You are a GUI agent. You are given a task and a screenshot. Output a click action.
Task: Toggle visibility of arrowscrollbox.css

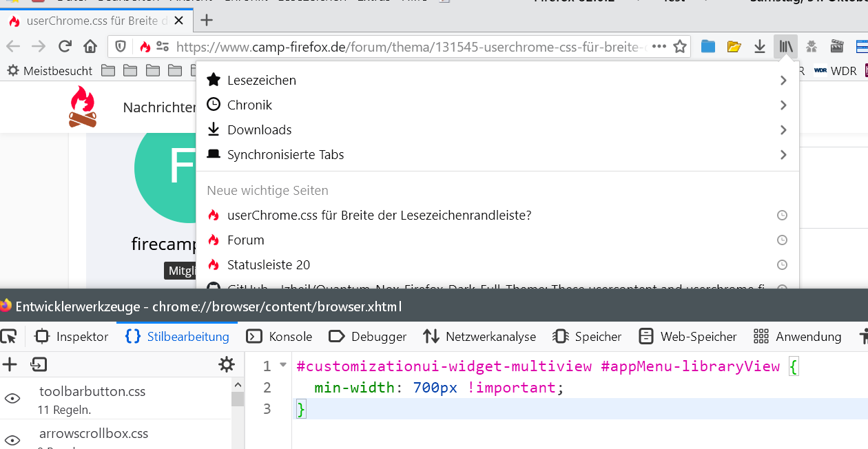click(12, 439)
